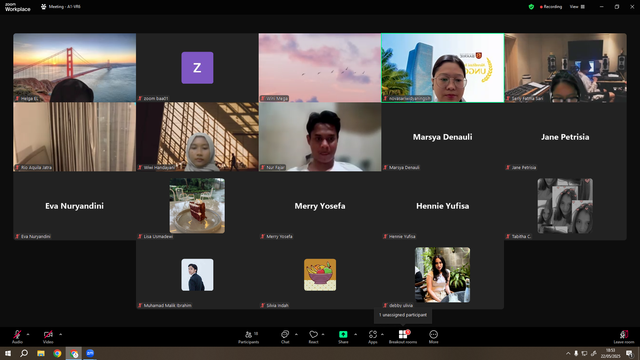Click the Zoom Workplace logo

(x=17, y=7)
